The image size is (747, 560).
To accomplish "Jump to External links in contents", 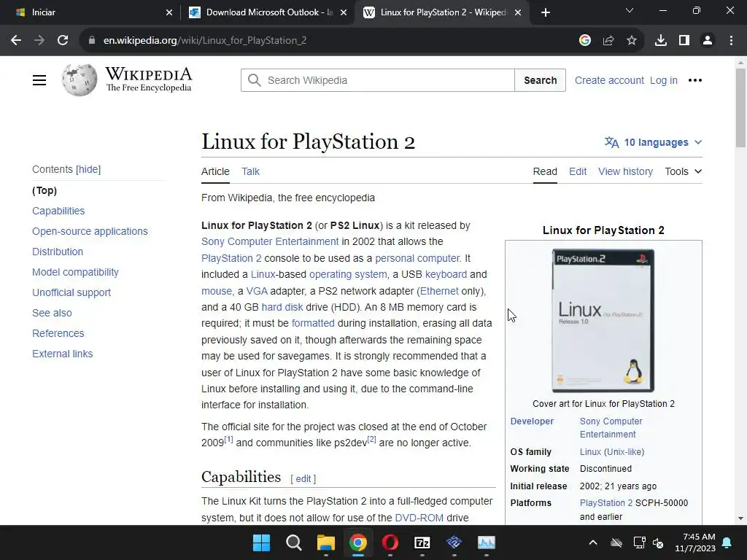I will (x=63, y=354).
